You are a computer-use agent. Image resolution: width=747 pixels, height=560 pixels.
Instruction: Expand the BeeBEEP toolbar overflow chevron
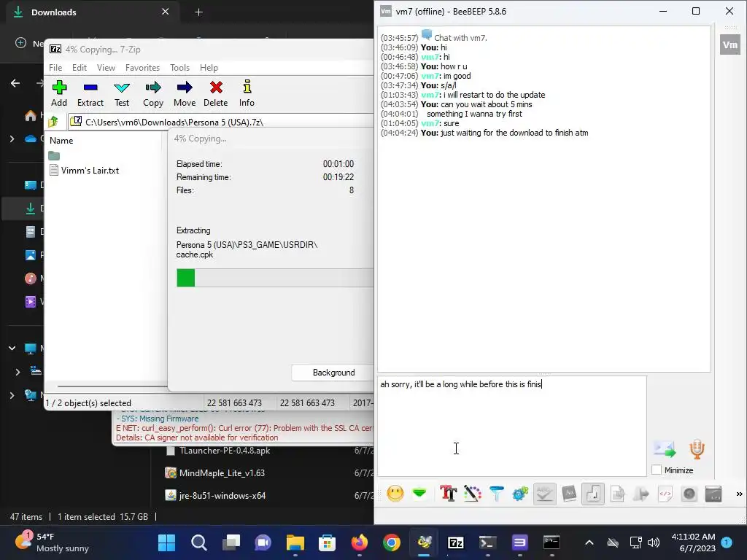coord(739,494)
